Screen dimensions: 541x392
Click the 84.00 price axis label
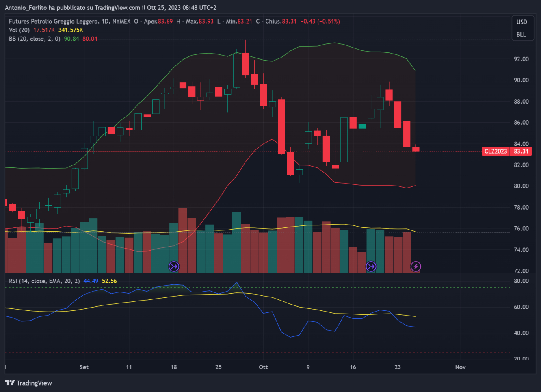point(521,144)
